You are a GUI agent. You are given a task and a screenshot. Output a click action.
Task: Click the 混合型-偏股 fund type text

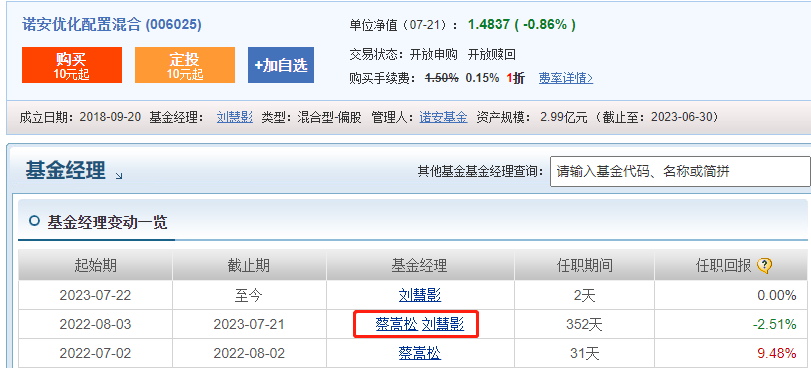click(329, 117)
